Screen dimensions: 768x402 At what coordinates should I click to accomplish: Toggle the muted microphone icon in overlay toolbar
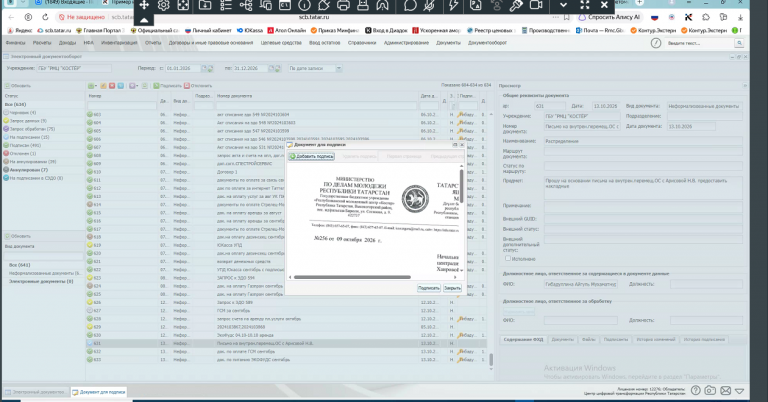[430, 5]
